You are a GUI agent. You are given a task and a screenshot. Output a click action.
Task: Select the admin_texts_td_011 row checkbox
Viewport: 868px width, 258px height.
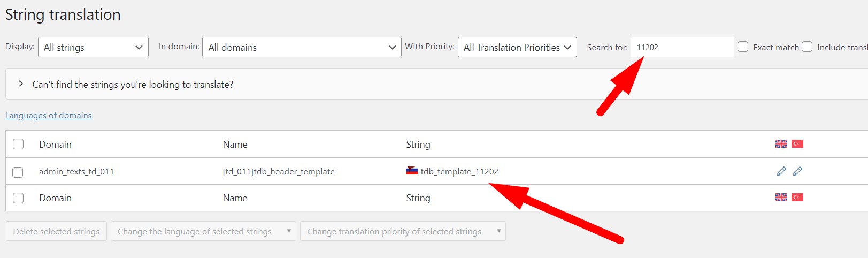tap(18, 172)
